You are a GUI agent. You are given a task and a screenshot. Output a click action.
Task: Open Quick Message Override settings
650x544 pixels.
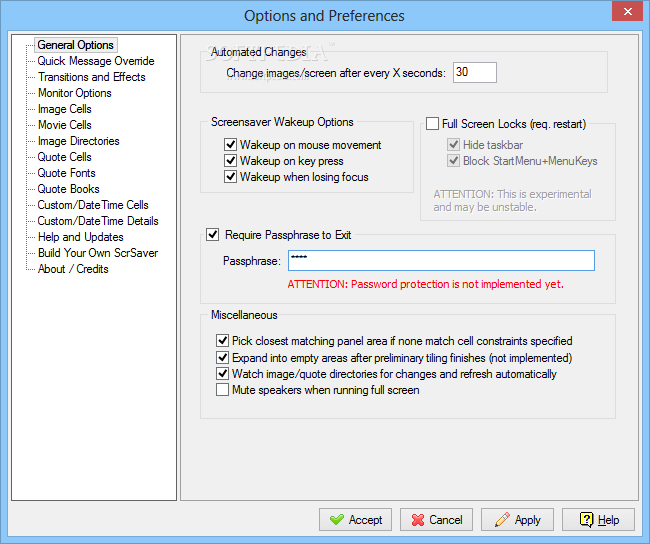click(96, 61)
